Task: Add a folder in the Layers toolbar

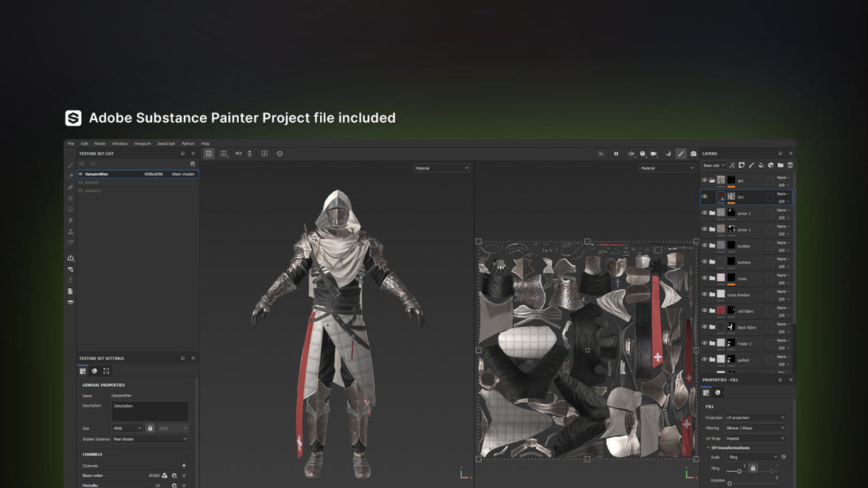Action: [x=780, y=165]
